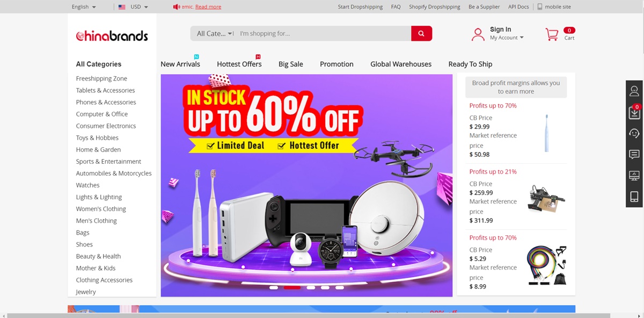Open the user profile icon in right sidebar
The height and width of the screenshot is (318, 644).
tap(634, 91)
